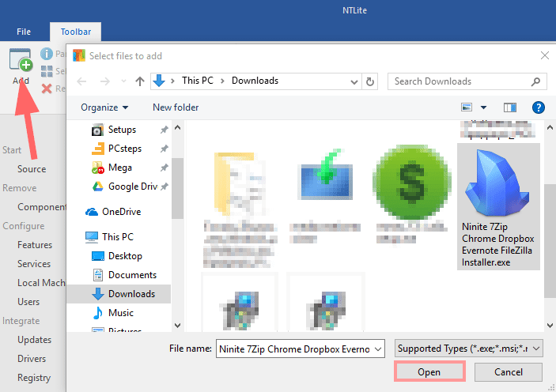Screen dimensions: 556x392
Task: Click the red X Remove icon in NTLite
Action: (x=47, y=89)
